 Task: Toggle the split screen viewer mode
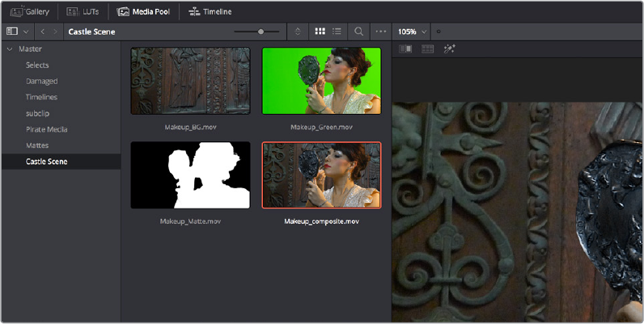click(427, 49)
